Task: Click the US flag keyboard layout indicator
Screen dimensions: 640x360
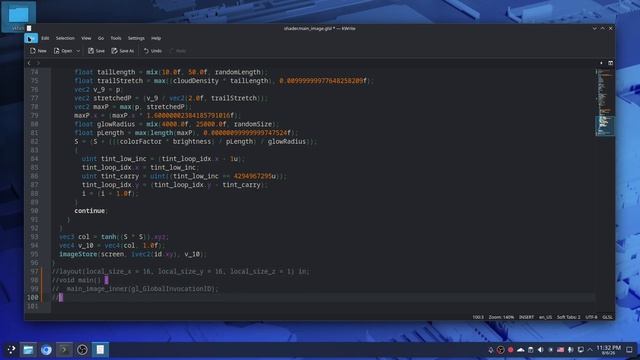Action: [560, 350]
